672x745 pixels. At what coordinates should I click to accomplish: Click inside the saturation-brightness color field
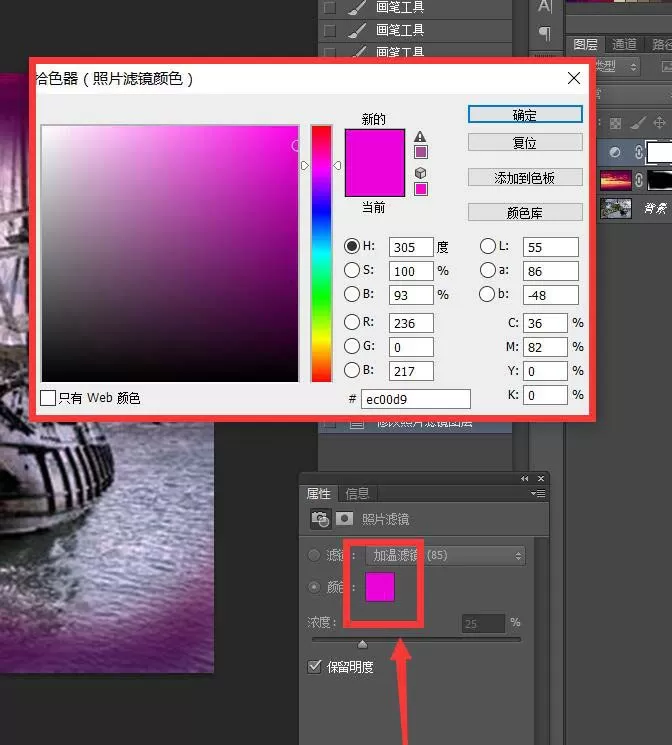click(x=170, y=254)
